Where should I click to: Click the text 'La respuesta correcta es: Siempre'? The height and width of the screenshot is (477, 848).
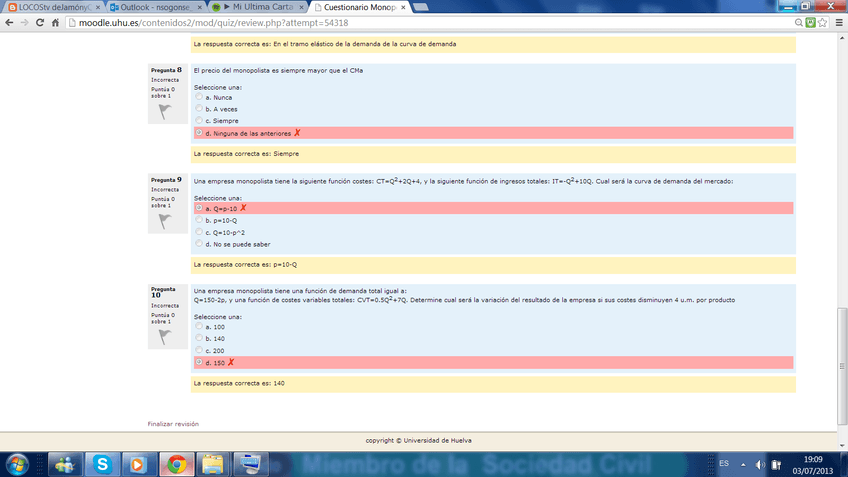pos(246,154)
